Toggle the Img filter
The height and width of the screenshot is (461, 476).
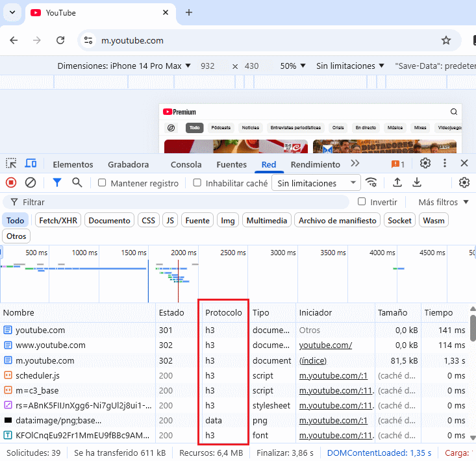[x=228, y=220]
